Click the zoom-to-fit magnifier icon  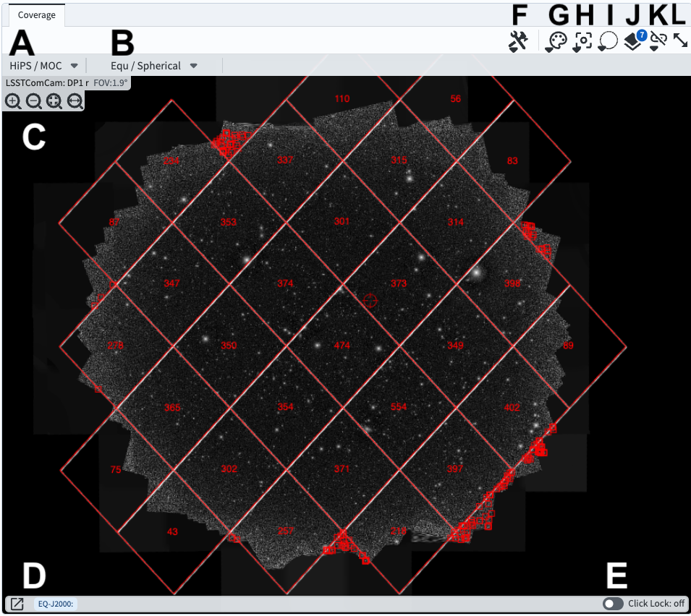[x=54, y=101]
